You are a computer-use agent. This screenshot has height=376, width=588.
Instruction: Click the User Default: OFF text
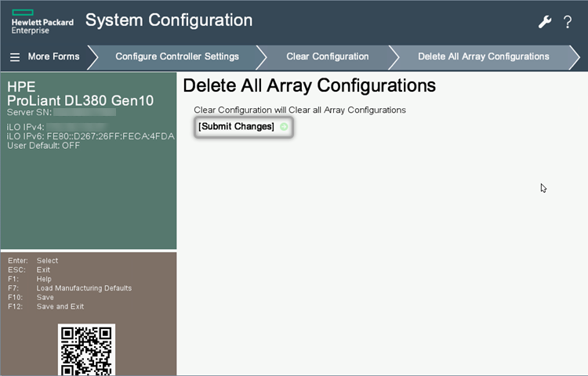tap(43, 146)
